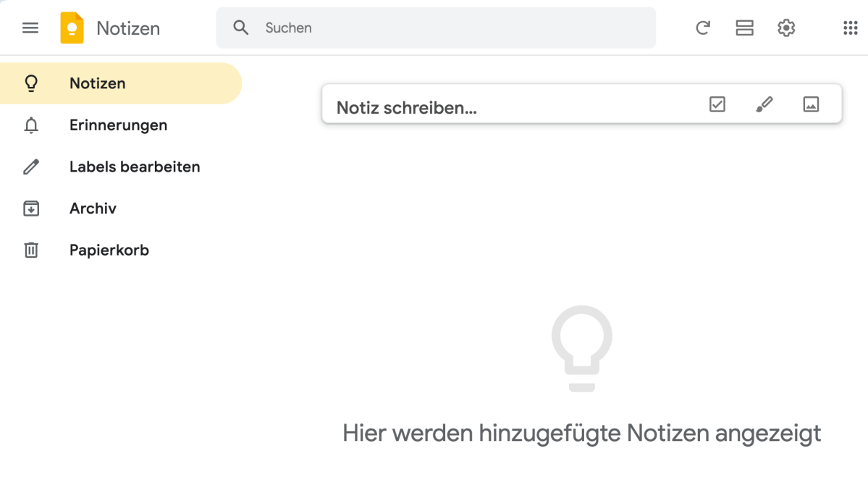This screenshot has height=488, width=868.
Task: Switch between list and grid view
Action: [x=744, y=28]
